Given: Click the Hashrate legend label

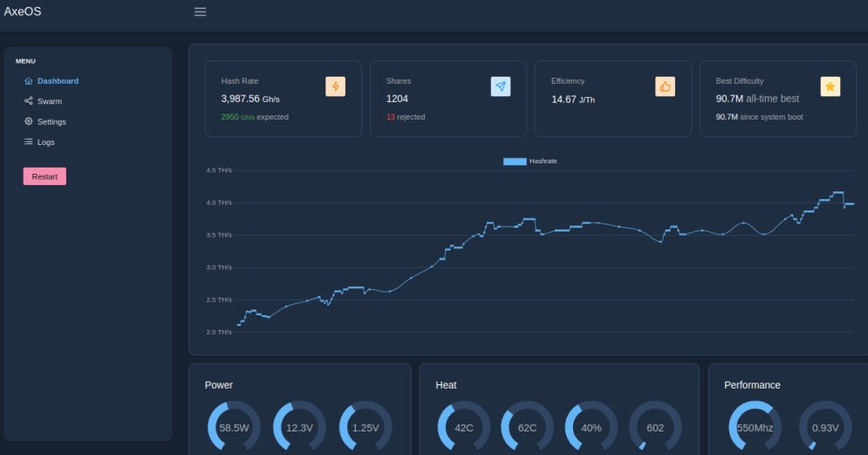Looking at the screenshot, I should pyautogui.click(x=543, y=162).
